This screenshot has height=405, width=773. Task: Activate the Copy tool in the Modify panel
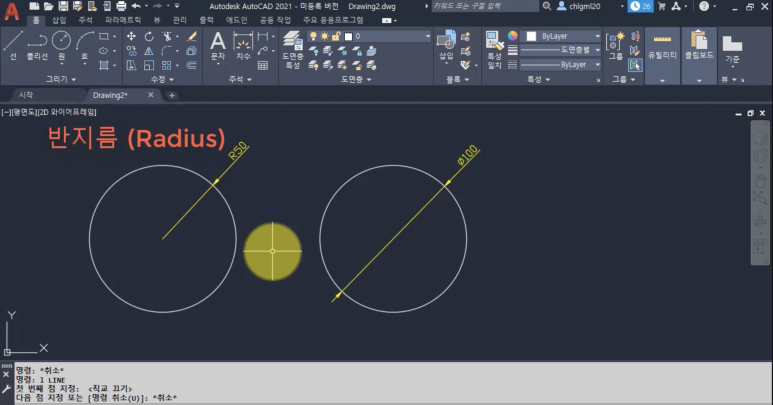coord(131,51)
